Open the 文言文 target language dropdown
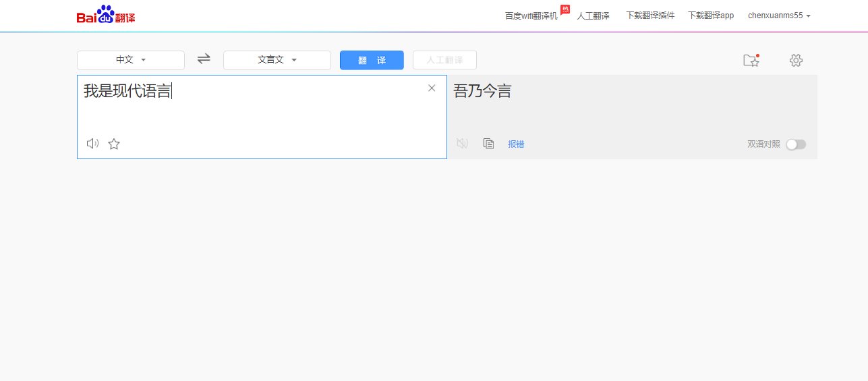The image size is (868, 381). coord(277,60)
